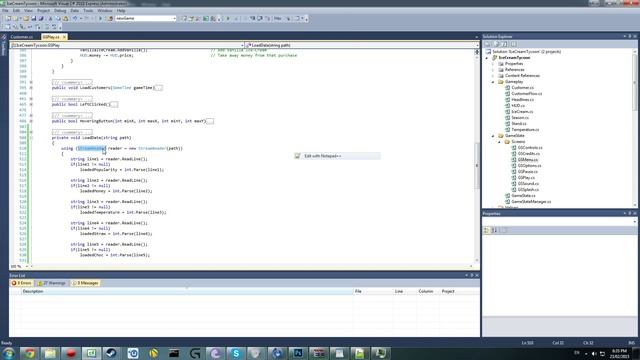
Task: Click the Undo toolbar icon
Action: tap(75, 18)
